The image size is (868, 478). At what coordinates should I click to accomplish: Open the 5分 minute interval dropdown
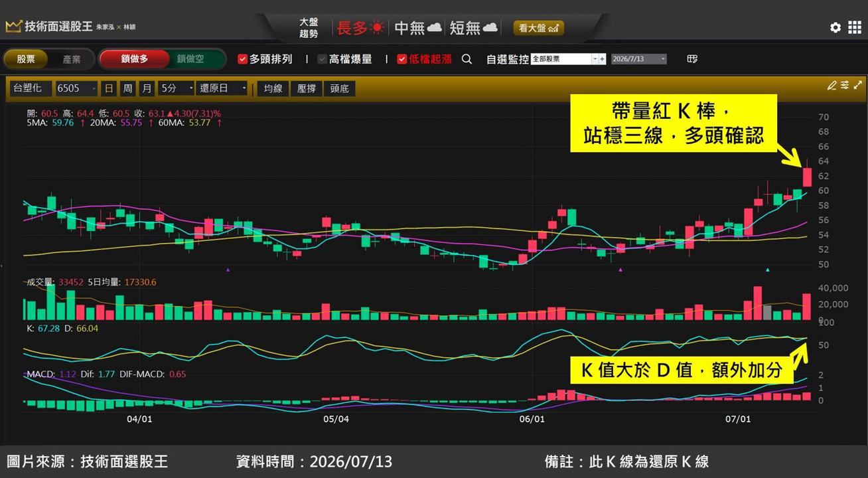point(177,88)
